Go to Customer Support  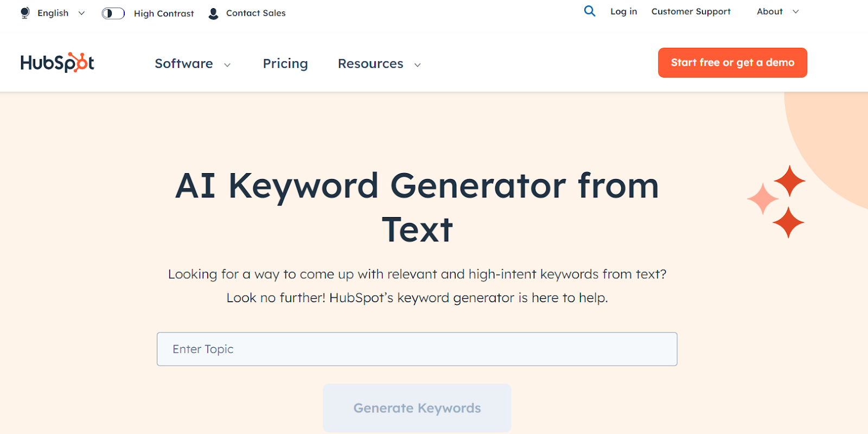pyautogui.click(x=691, y=11)
